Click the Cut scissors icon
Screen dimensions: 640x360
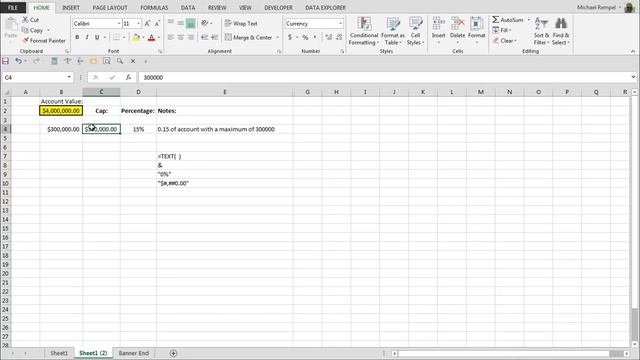[x=25, y=20]
